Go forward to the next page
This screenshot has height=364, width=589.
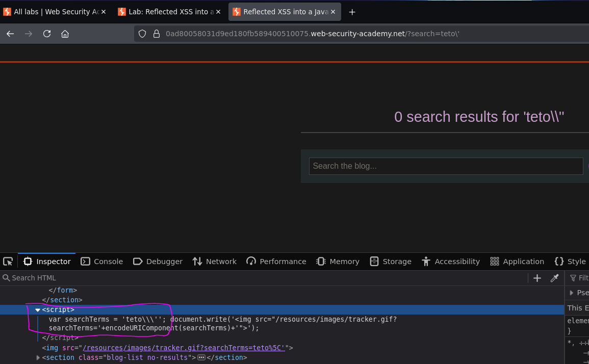click(x=29, y=34)
